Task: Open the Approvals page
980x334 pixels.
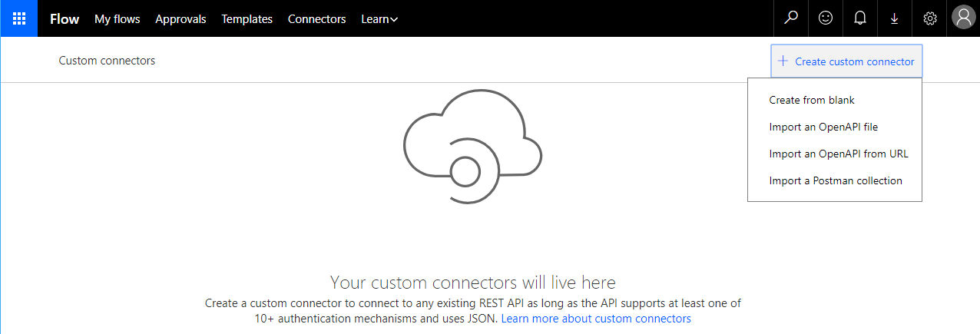Action: click(180, 19)
